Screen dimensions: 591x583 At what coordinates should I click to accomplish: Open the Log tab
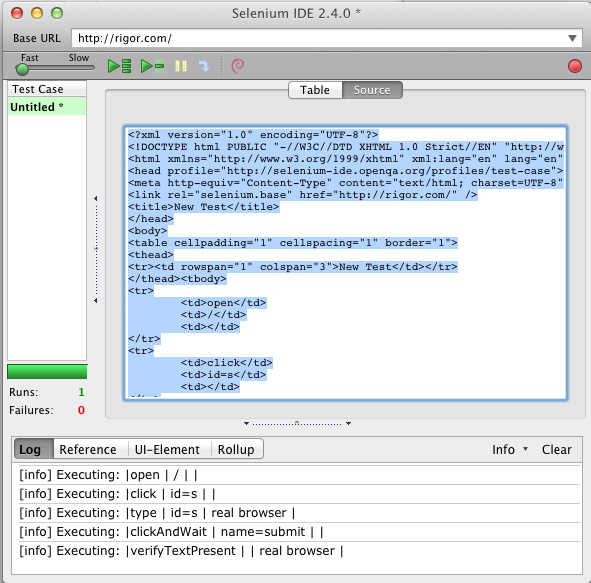coord(34,449)
